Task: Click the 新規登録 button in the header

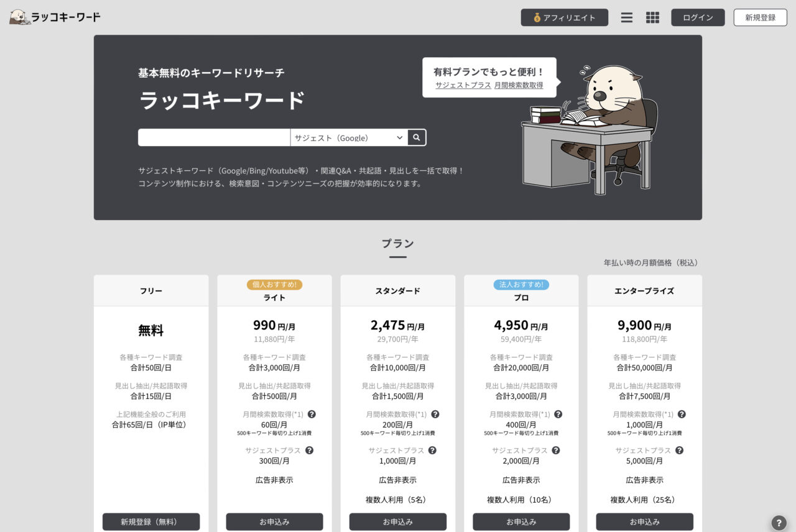Action: coord(760,17)
